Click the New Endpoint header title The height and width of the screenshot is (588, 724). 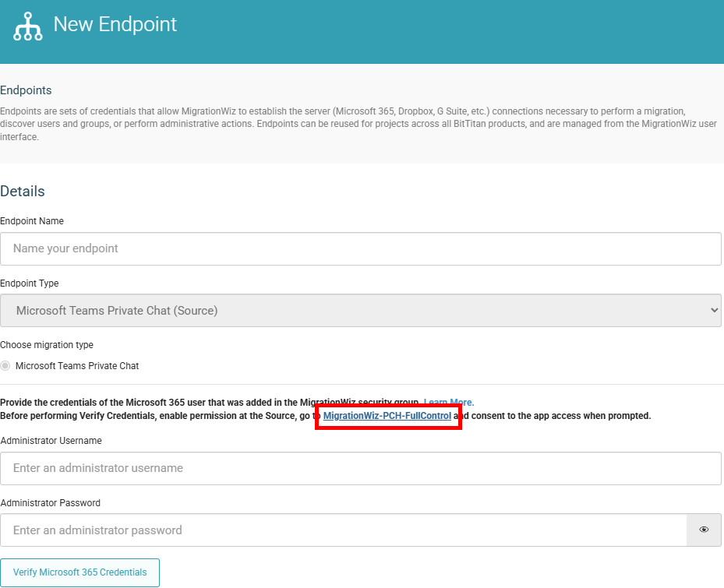(x=115, y=24)
